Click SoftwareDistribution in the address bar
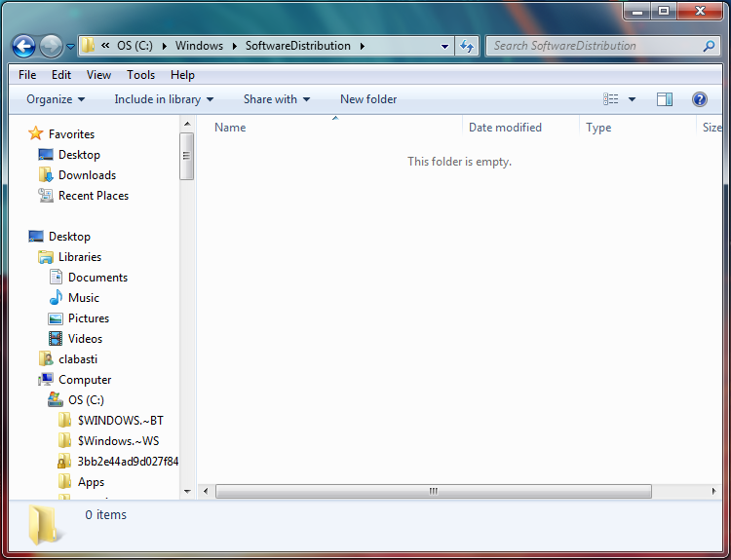 (x=298, y=46)
